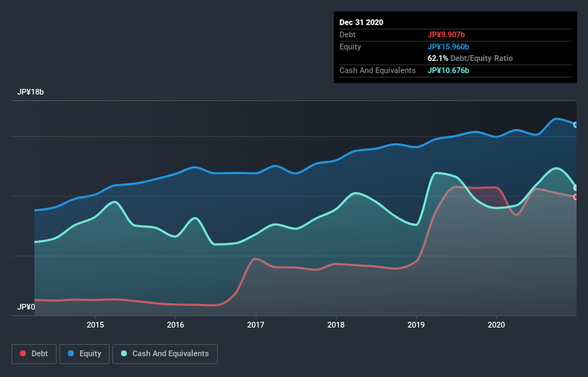Click the 2018 x-axis label
Viewport: 588px width, 377px height.
coord(336,325)
